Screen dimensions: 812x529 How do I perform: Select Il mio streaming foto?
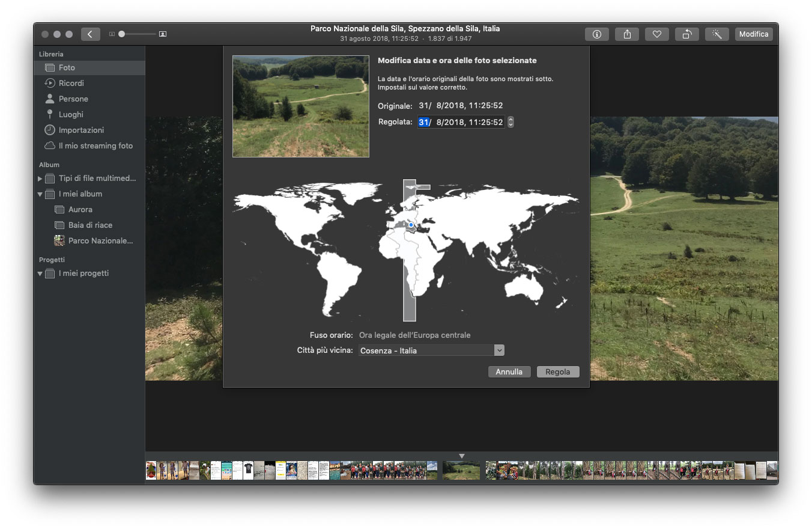(x=95, y=146)
